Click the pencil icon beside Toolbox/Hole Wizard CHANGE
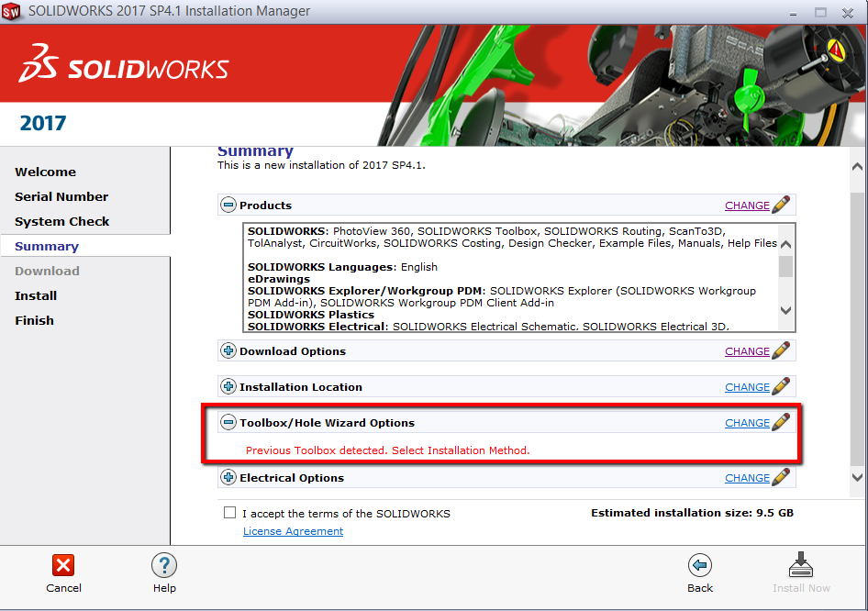868x611 pixels. click(781, 422)
